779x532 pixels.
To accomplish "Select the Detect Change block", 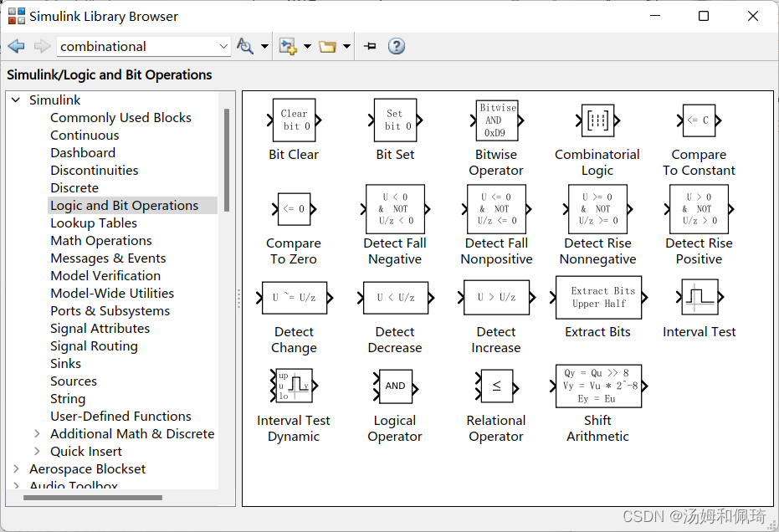I will tap(295, 298).
